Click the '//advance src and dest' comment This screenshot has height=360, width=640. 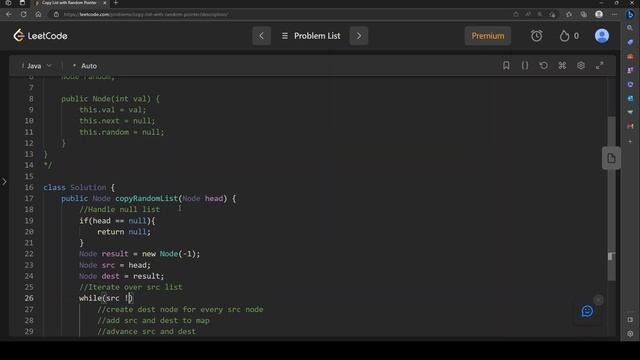coord(147,331)
